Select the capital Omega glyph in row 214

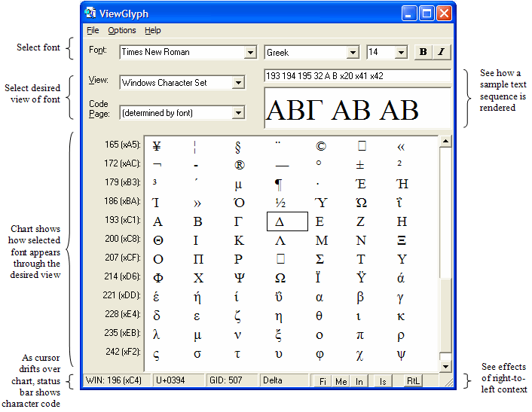tap(280, 278)
